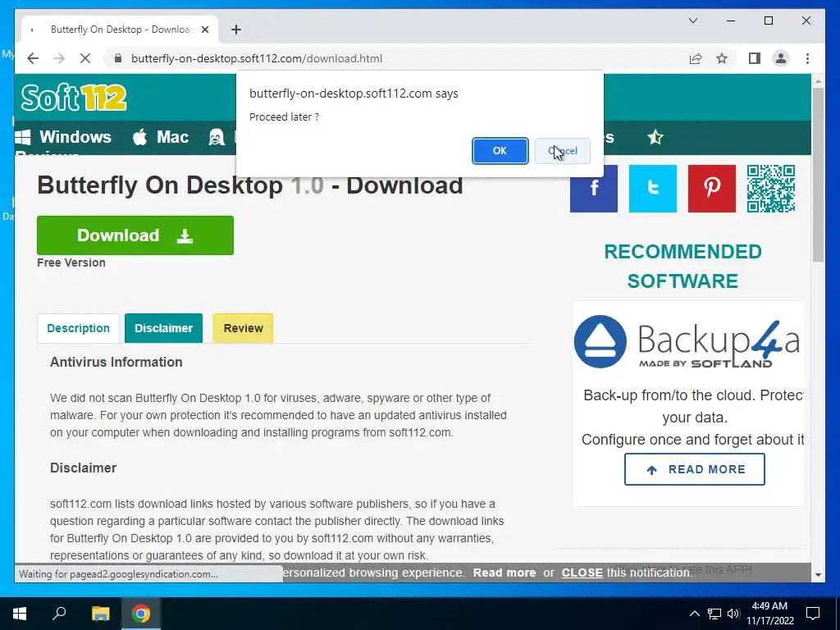This screenshot has height=630, width=840.
Task: Switch to the Review tab
Action: (x=243, y=328)
